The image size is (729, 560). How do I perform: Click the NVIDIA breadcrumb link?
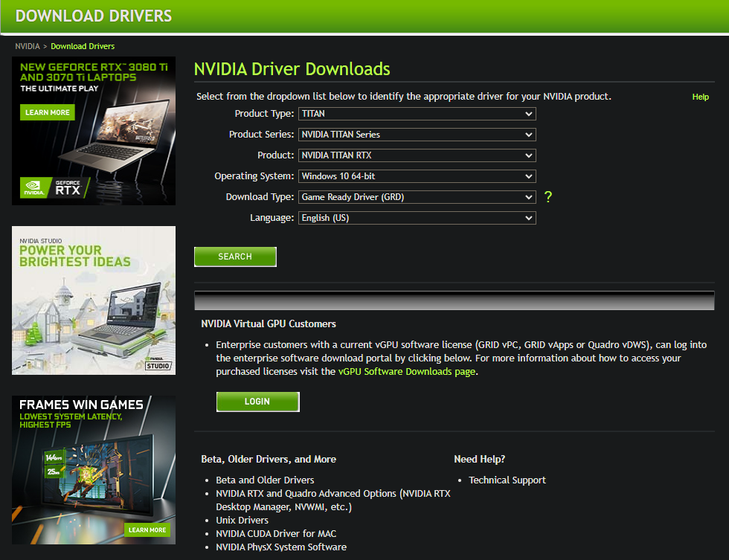pos(28,46)
